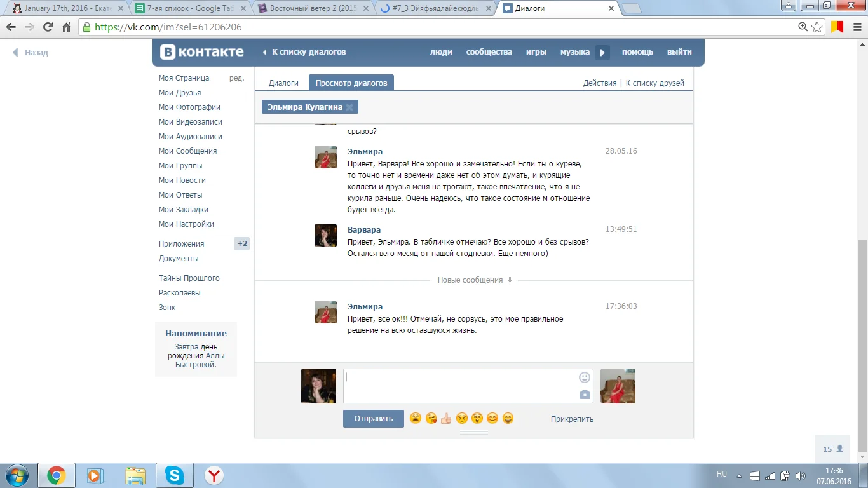Click the zoom magnifier icon in address bar
The image size is (868, 488).
pyautogui.click(x=803, y=27)
